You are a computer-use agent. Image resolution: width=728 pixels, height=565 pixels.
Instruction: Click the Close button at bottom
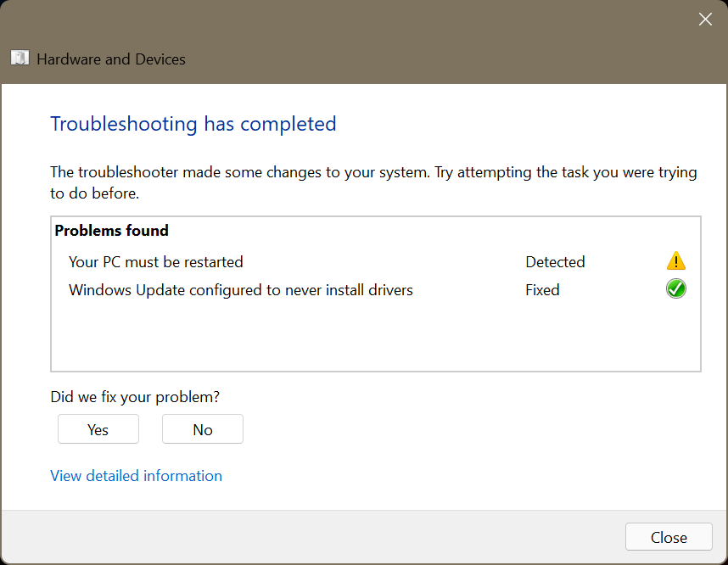(x=669, y=537)
